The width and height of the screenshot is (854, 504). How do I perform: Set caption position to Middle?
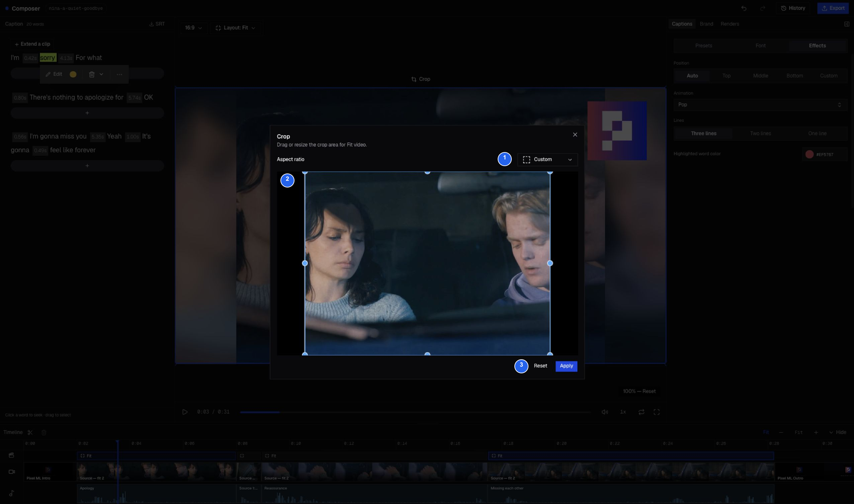(x=761, y=76)
